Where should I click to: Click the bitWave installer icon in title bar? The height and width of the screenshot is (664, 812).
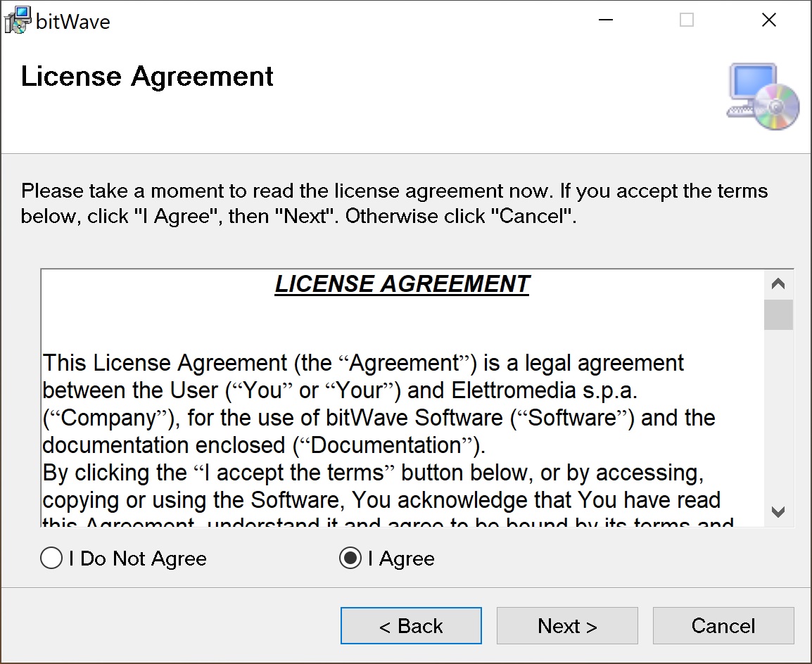click(x=18, y=20)
